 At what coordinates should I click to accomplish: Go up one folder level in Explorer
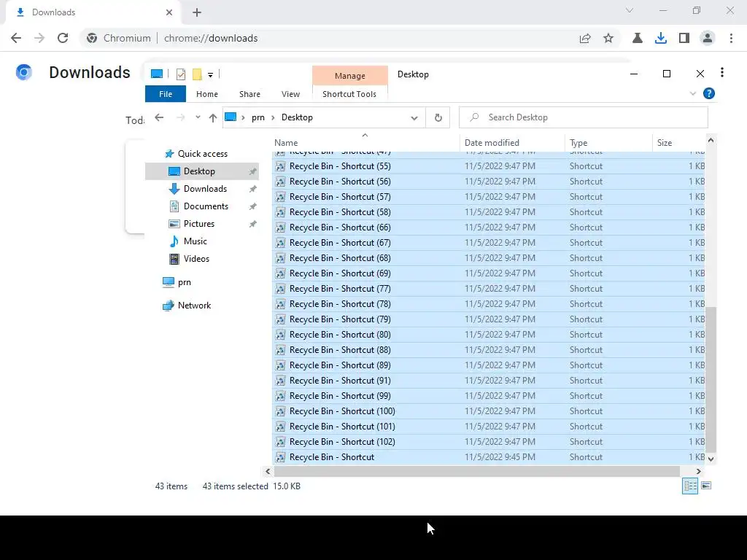[x=212, y=117]
